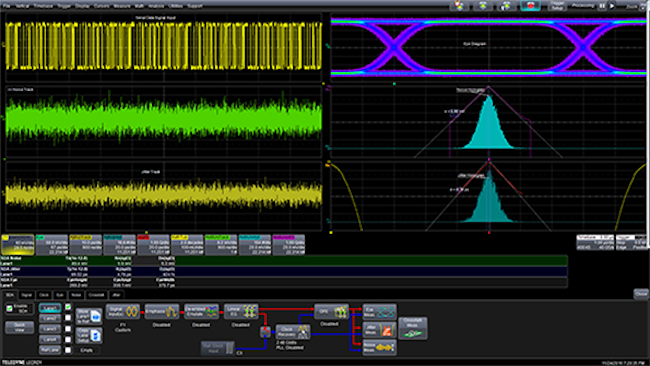Toggle the input source switch block
The image size is (650, 366).
[265, 332]
